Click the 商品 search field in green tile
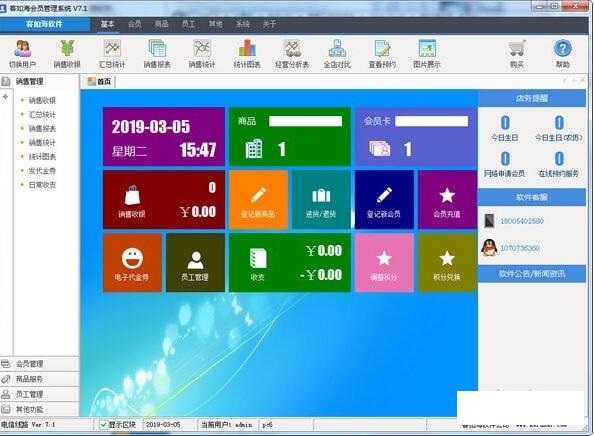The width and height of the screenshot is (594, 436). pos(305,121)
